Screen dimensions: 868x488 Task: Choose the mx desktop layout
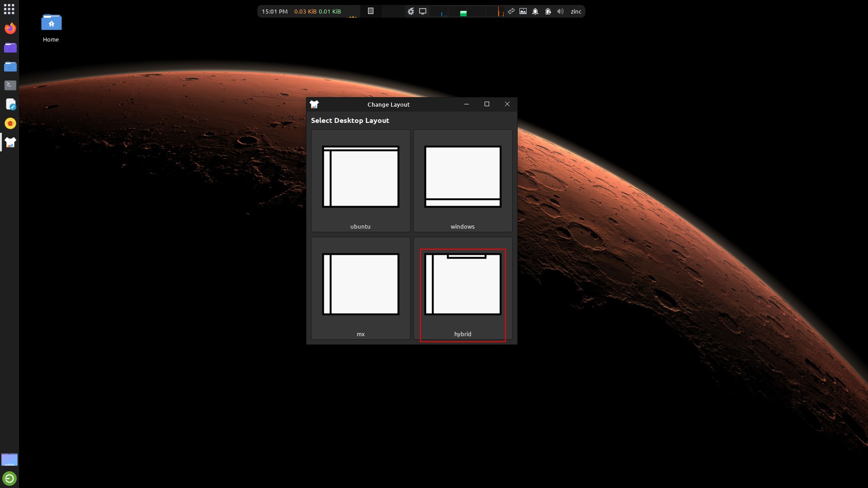(360, 288)
